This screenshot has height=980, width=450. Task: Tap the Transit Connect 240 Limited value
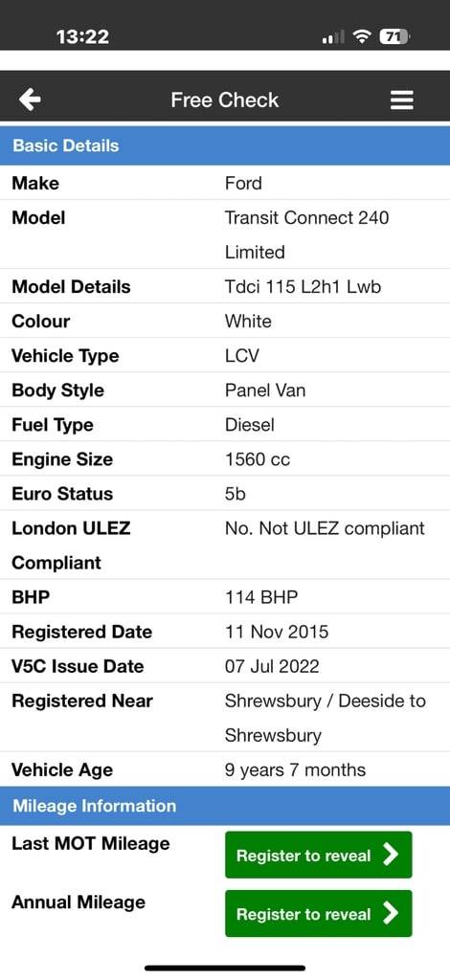[x=307, y=235]
